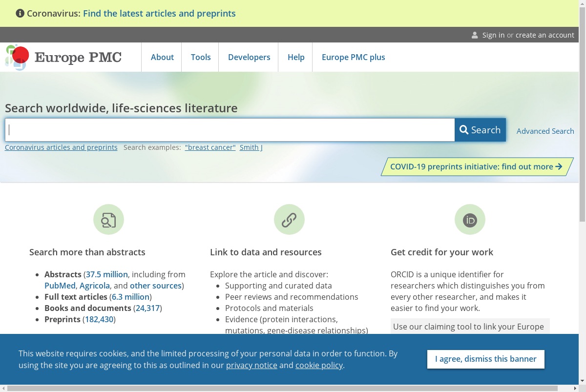
Task: Try the Smith J search example
Action: coord(251,147)
